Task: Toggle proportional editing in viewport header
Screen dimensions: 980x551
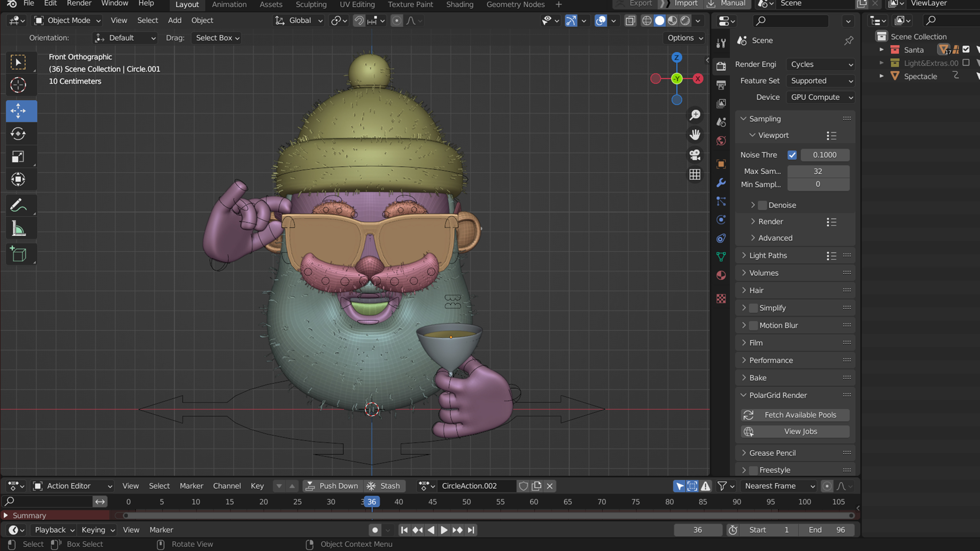Action: tap(396, 21)
